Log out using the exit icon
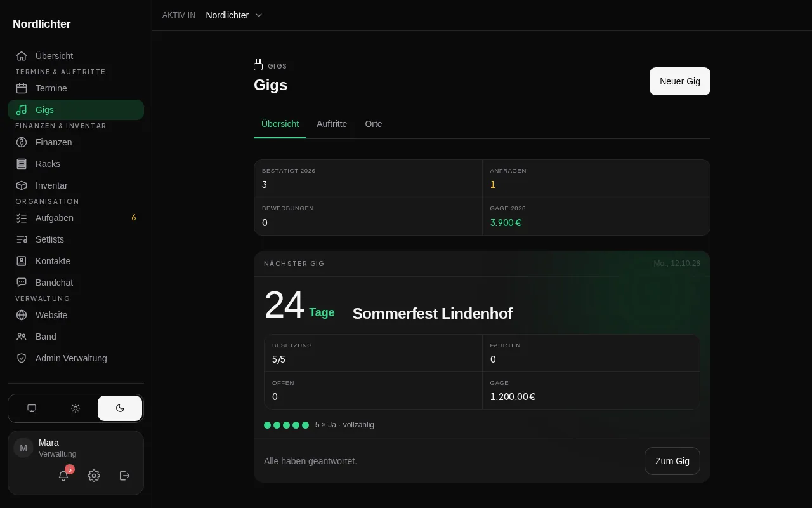This screenshot has width=812, height=508. [125, 476]
